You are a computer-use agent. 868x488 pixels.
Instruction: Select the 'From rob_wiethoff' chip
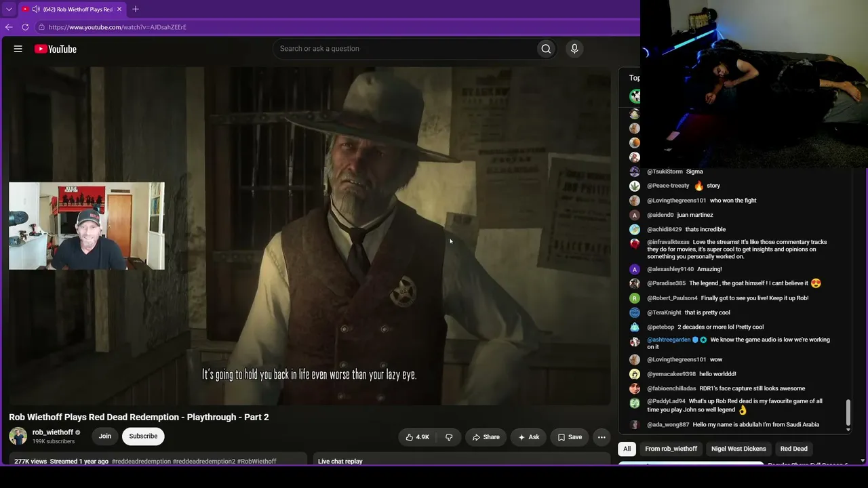(x=671, y=449)
